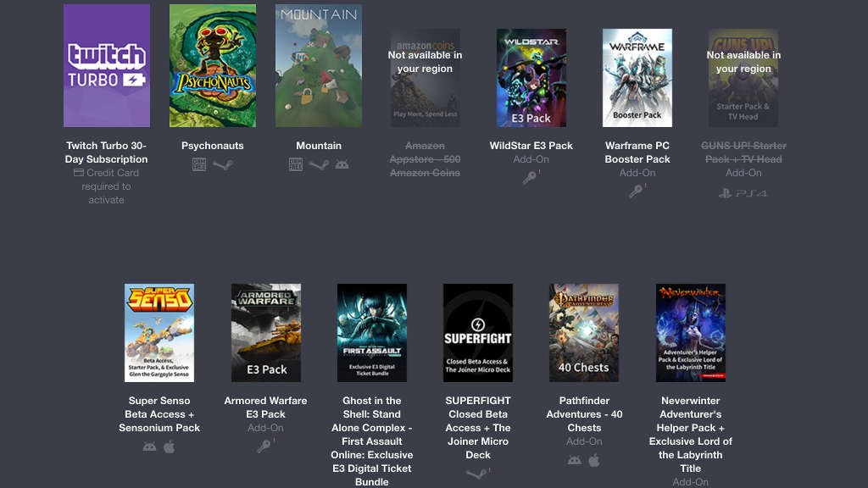Click 'Credit Card required to activate' text
868x488 pixels.
(x=106, y=186)
